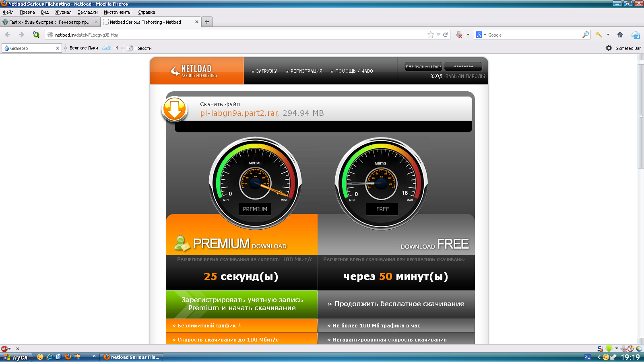Expand hidden system tray icons arrow
Image resolution: width=644 pixels, height=362 pixels.
[x=599, y=357]
